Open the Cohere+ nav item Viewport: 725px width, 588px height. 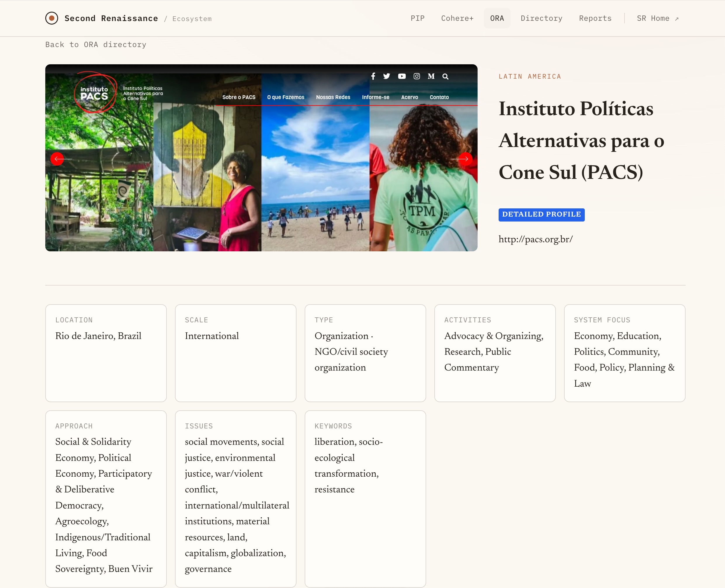point(457,18)
